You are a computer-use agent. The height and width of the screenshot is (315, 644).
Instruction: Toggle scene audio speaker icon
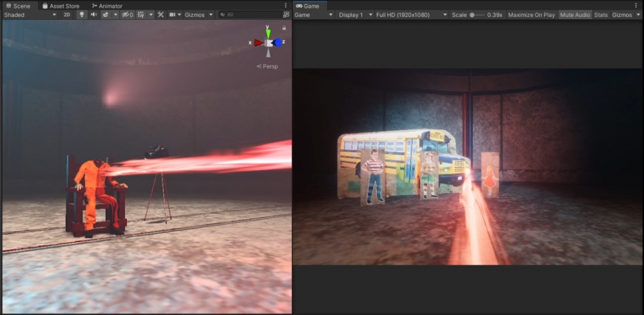(94, 15)
